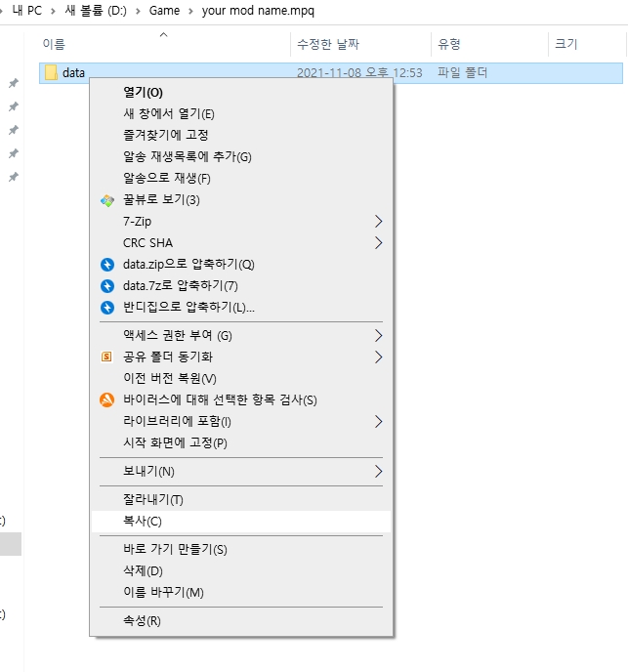Choose 이름 바꾸기(M) to rename
628x672 pixels.
point(241,592)
